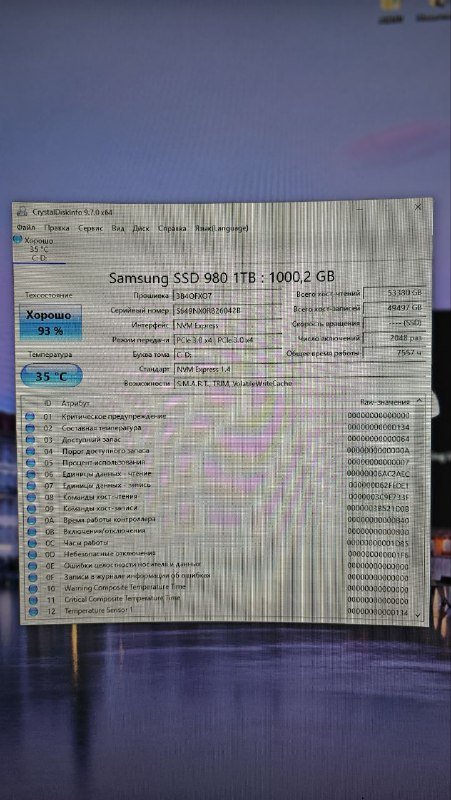Click the Всего хост-чтений value 53380 GB
The width and height of the screenshot is (451, 800).
[395, 293]
